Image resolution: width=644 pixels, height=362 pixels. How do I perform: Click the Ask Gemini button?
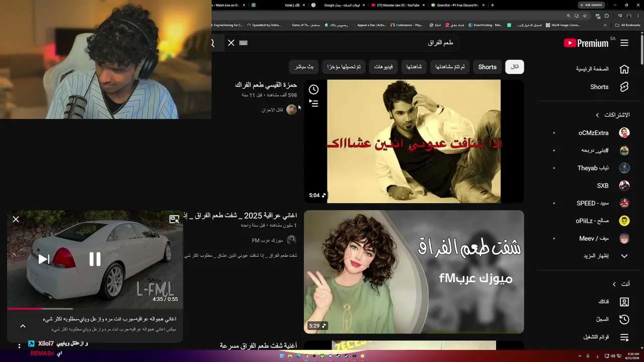592,5
